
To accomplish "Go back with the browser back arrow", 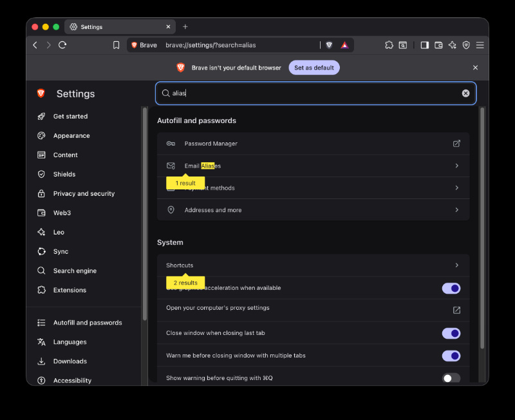I will click(x=35, y=45).
